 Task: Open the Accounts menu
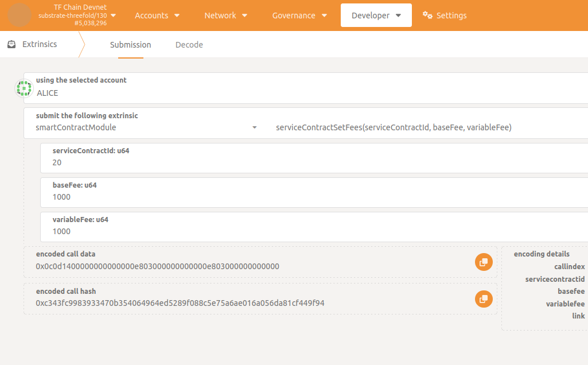tap(157, 15)
